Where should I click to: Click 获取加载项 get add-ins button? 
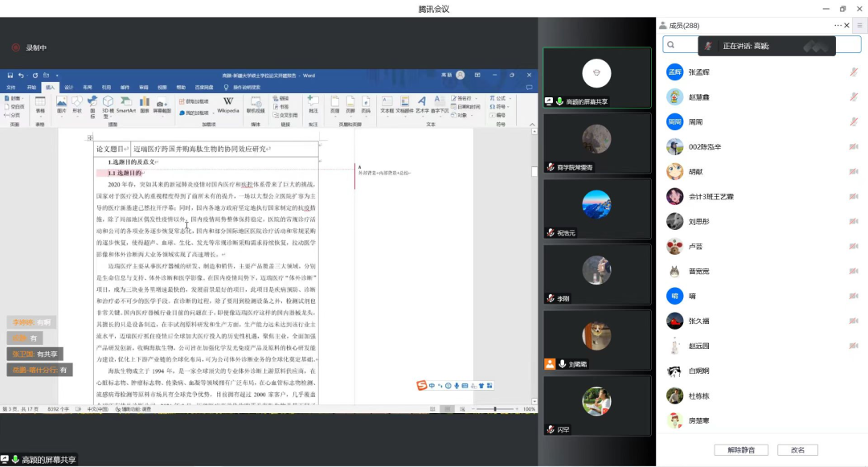click(x=194, y=102)
